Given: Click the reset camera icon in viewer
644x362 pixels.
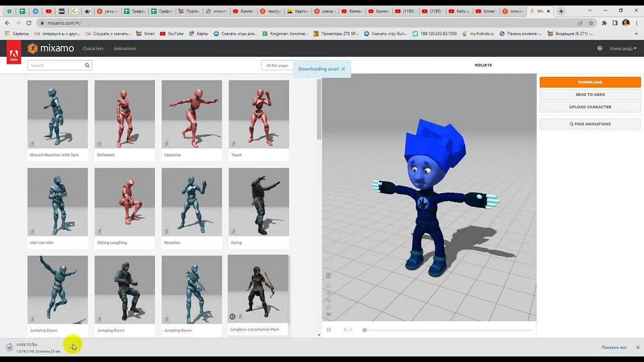Looking at the screenshot, I should pos(329,307).
